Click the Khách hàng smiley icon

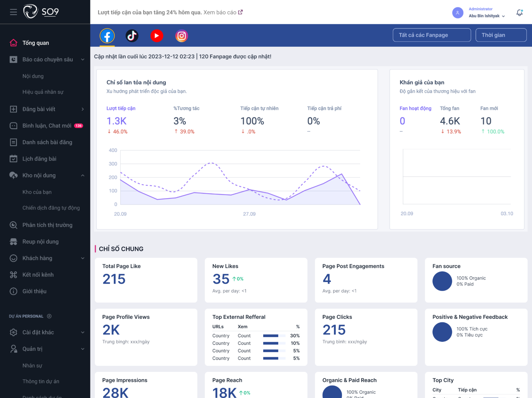(13, 258)
